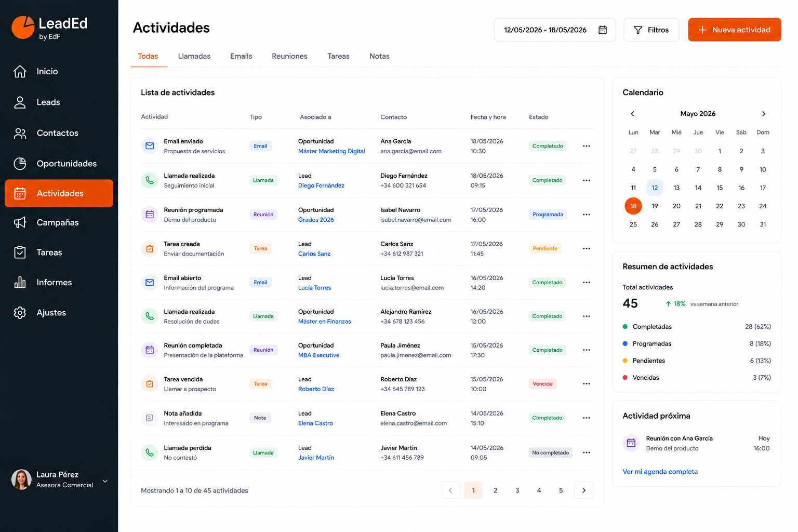The width and height of the screenshot is (798, 532).
Task: Switch to the Llamadas tab
Action: [194, 56]
